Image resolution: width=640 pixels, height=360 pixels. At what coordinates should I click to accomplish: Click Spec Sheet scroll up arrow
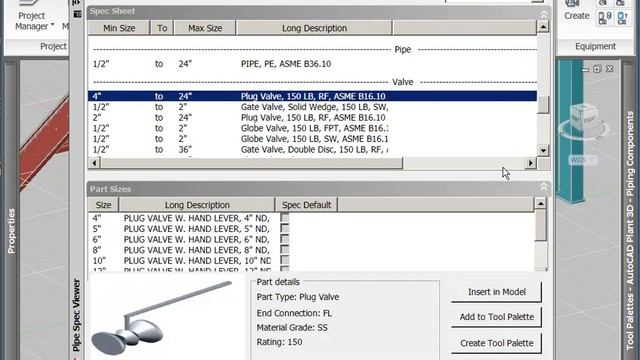coord(543,27)
